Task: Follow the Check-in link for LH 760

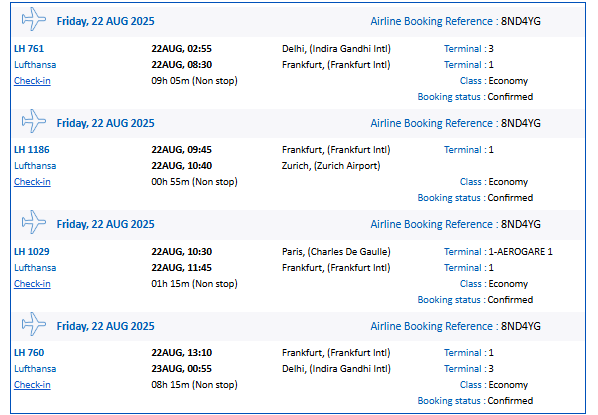Action: pos(32,385)
